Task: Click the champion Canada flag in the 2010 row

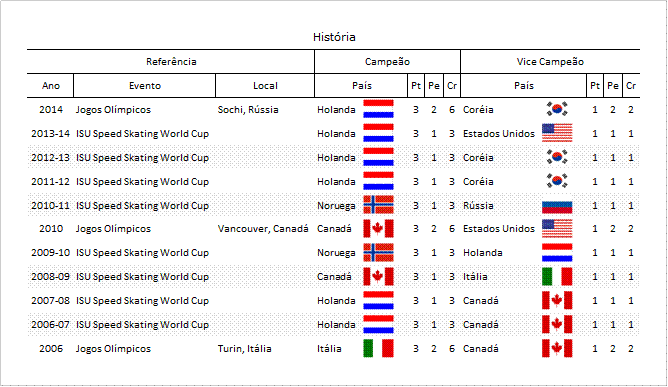Action: (378, 228)
